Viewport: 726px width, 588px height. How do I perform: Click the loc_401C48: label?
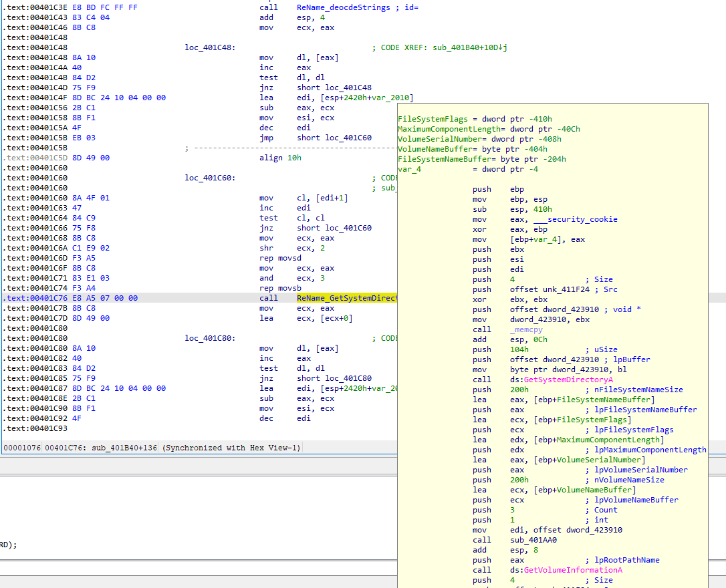coord(210,47)
